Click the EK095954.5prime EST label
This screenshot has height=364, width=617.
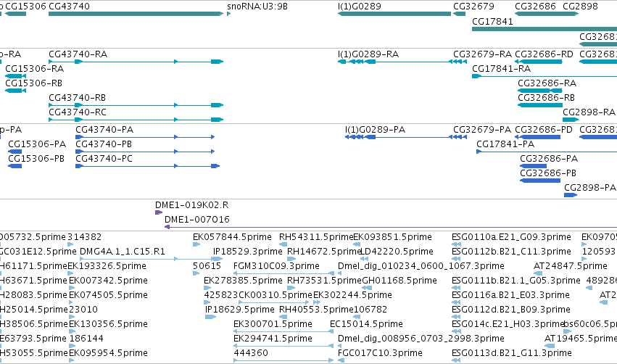pos(108,353)
